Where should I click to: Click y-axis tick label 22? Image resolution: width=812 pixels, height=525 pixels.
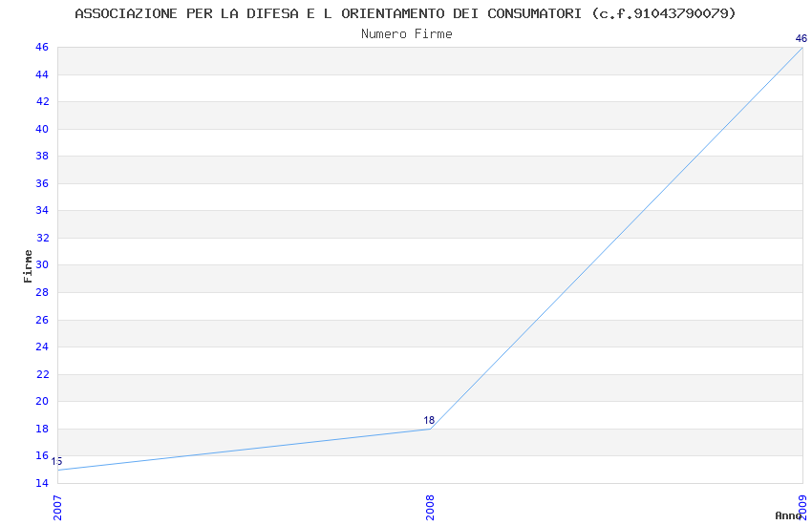pyautogui.click(x=42, y=374)
